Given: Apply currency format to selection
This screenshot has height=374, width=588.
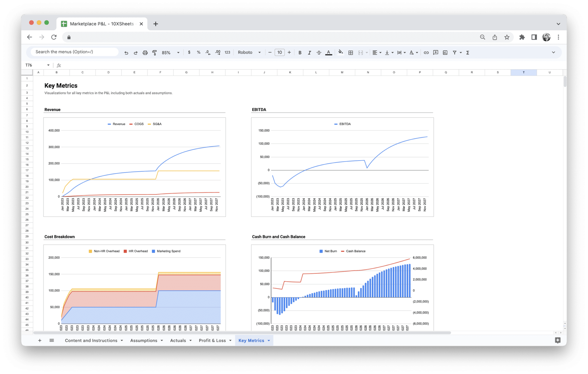Looking at the screenshot, I should (189, 52).
